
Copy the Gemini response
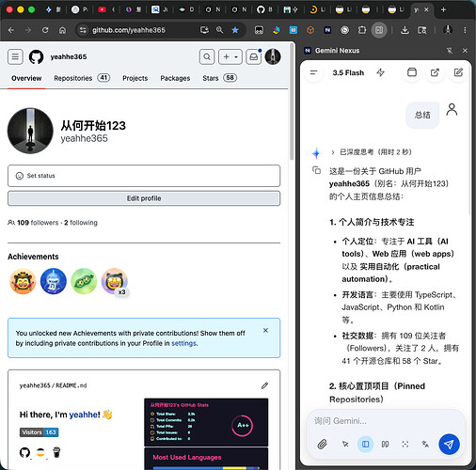click(316, 170)
